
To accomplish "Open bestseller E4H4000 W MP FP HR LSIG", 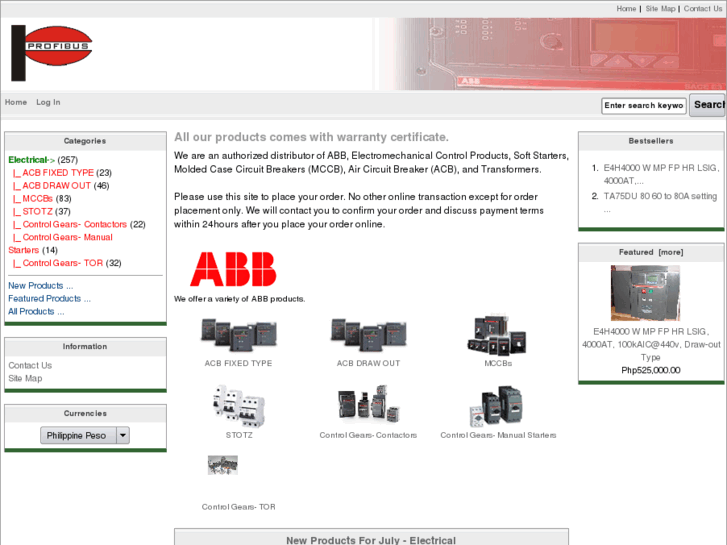I will point(661,174).
